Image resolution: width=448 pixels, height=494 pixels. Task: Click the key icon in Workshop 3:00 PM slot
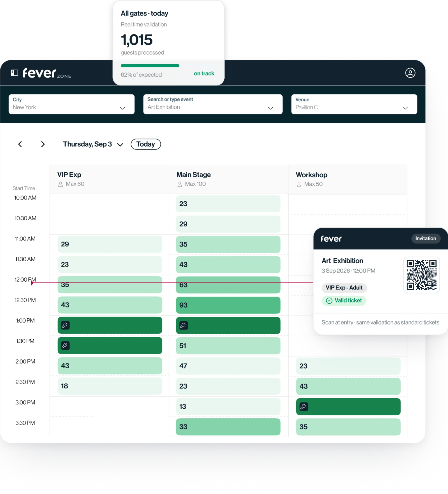[304, 407]
